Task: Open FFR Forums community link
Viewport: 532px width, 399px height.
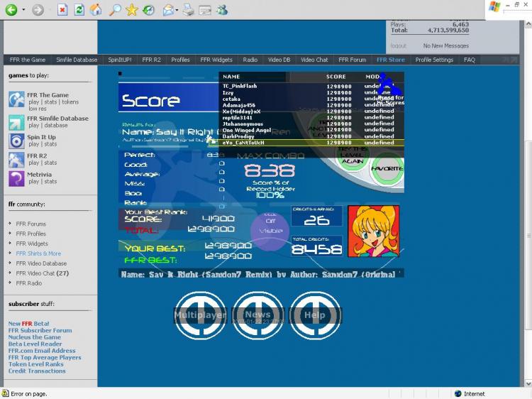Action: coord(31,224)
